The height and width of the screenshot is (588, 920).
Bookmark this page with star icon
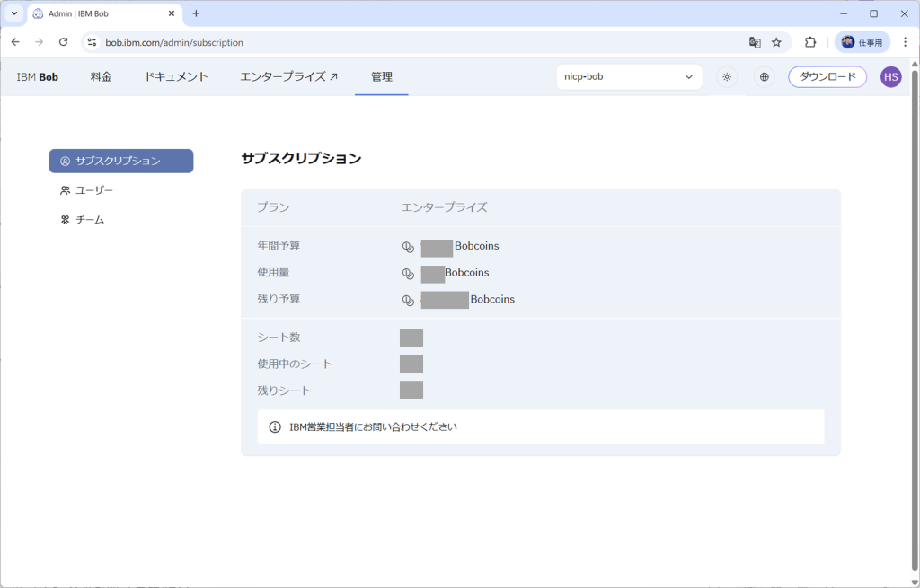point(776,42)
